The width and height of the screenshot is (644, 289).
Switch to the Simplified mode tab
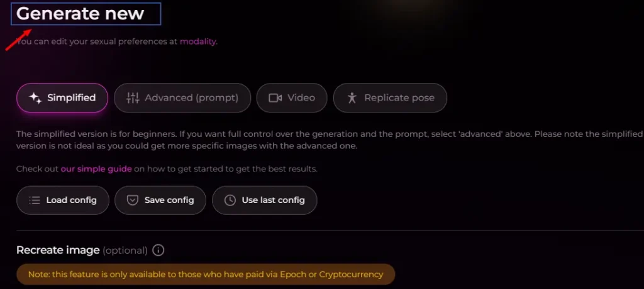pyautogui.click(x=62, y=98)
